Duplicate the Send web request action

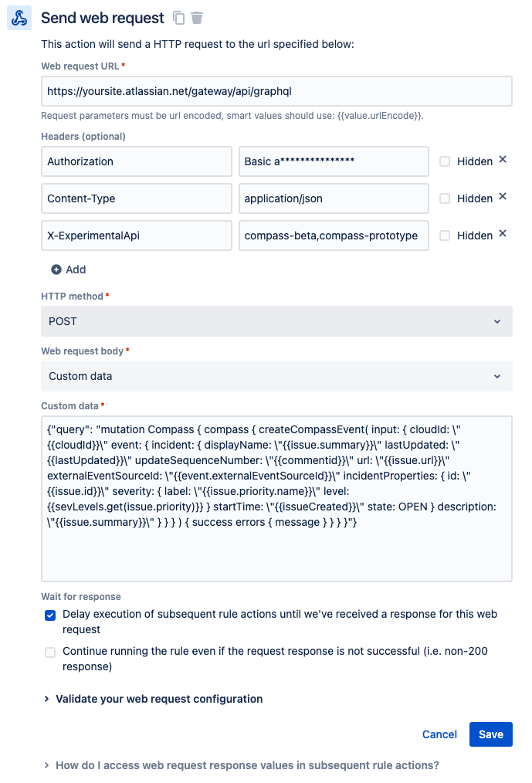[x=178, y=17]
